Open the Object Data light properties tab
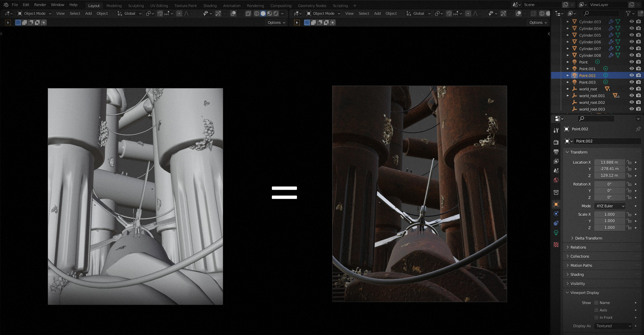The height and width of the screenshot is (335, 644). click(556, 233)
